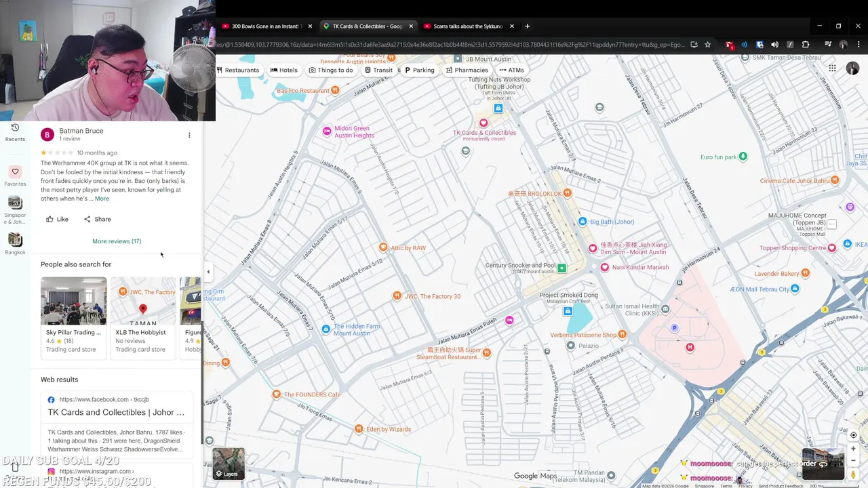This screenshot has width=868, height=488.
Task: Show your location on the map
Action: click(854, 435)
